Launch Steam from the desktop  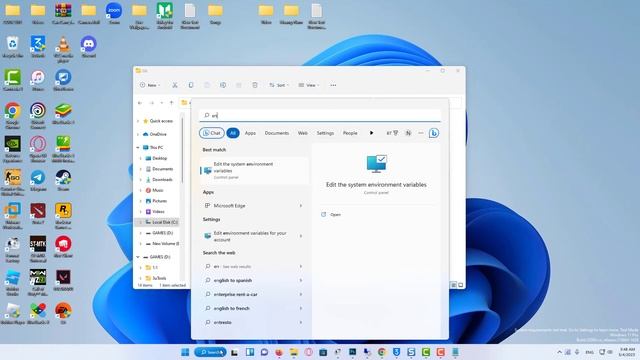coord(63,180)
